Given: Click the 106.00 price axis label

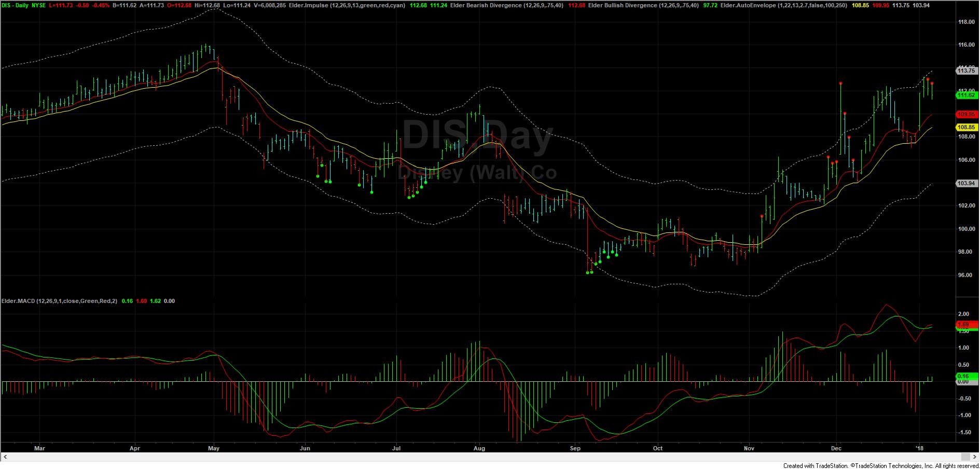Looking at the screenshot, I should tap(966, 160).
